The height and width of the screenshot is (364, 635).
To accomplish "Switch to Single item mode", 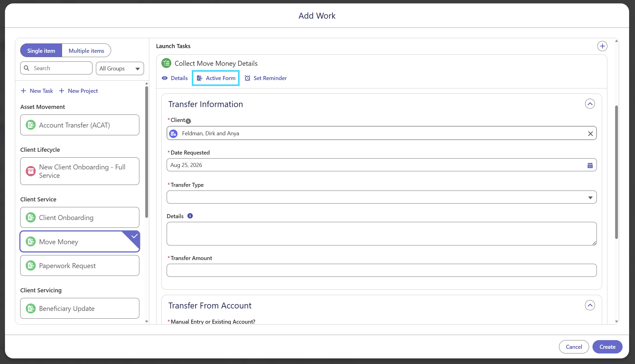I will pyautogui.click(x=41, y=51).
